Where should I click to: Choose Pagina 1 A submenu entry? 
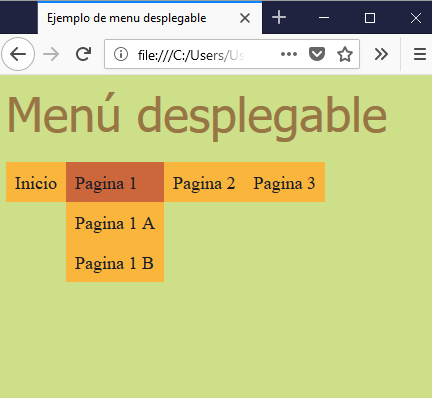coord(115,222)
